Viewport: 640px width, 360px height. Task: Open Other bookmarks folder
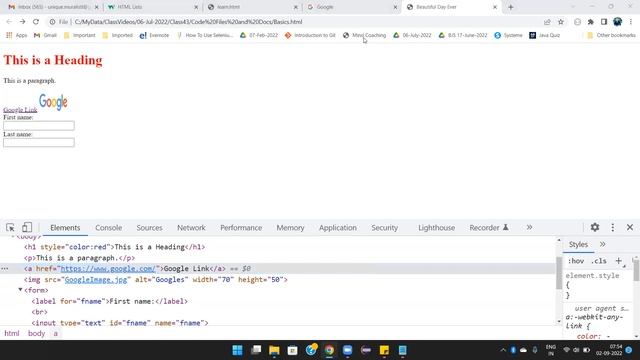[611, 36]
